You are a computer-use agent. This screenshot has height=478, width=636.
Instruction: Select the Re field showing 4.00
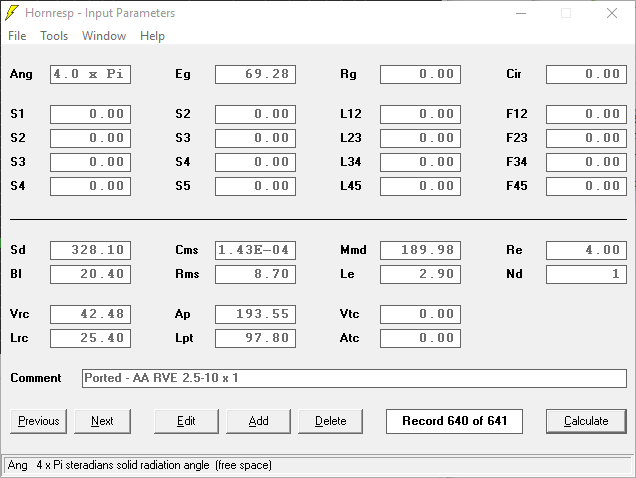click(587, 250)
